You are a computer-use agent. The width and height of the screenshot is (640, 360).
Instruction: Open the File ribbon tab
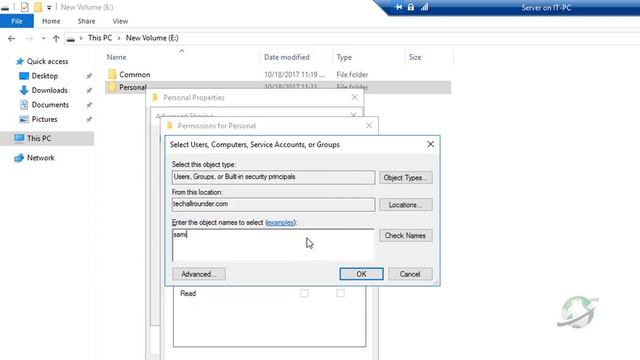click(x=17, y=21)
